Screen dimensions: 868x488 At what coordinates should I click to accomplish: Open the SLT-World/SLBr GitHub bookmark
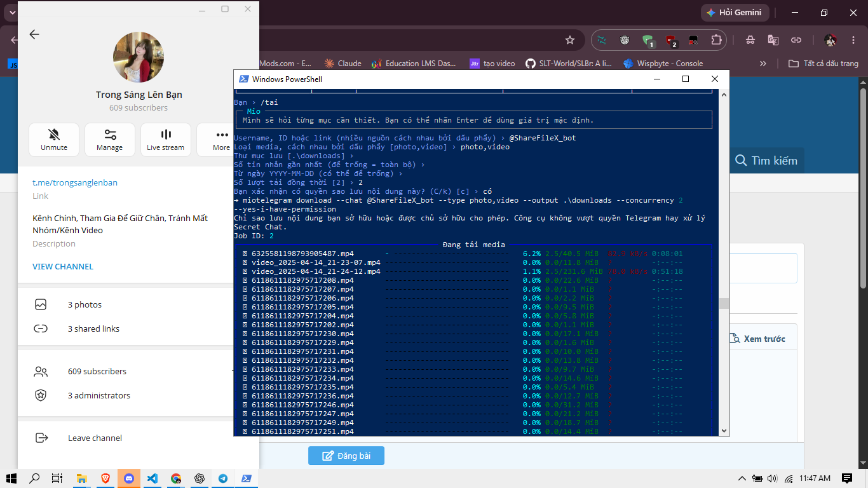[x=568, y=64]
